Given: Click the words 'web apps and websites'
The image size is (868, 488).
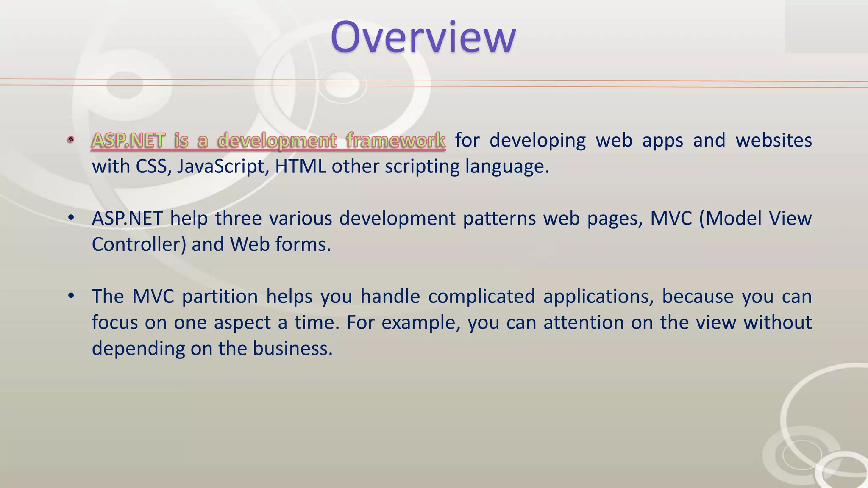Looking at the screenshot, I should coord(704,140).
